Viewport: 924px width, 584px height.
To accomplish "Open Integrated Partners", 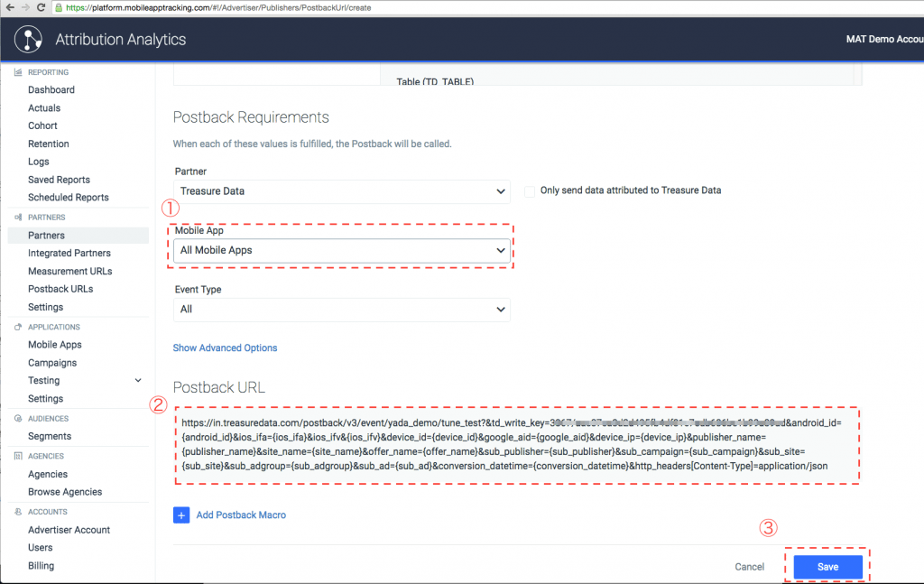I will point(69,253).
